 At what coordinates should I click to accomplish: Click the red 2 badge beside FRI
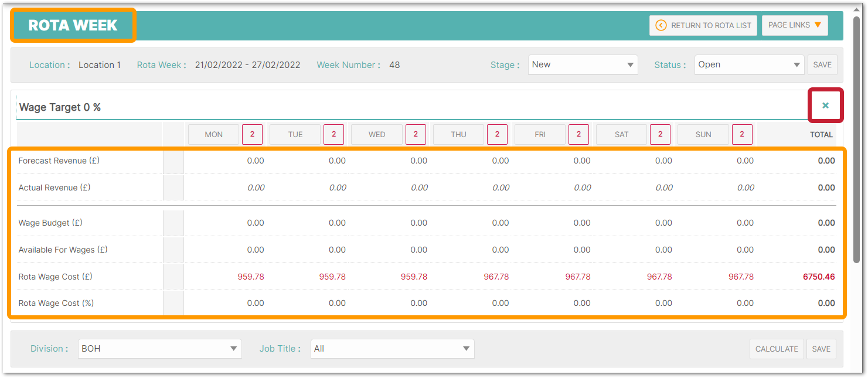pos(578,134)
